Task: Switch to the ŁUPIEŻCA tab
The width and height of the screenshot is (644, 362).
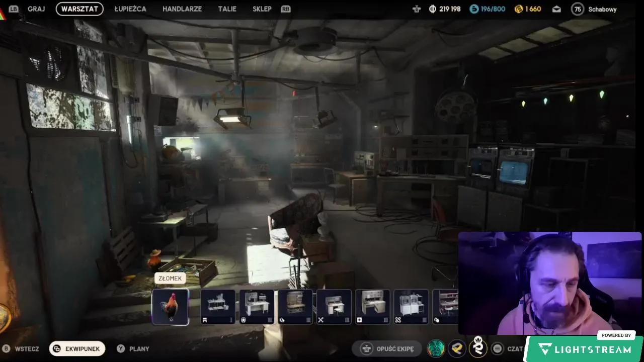Action: click(x=130, y=9)
